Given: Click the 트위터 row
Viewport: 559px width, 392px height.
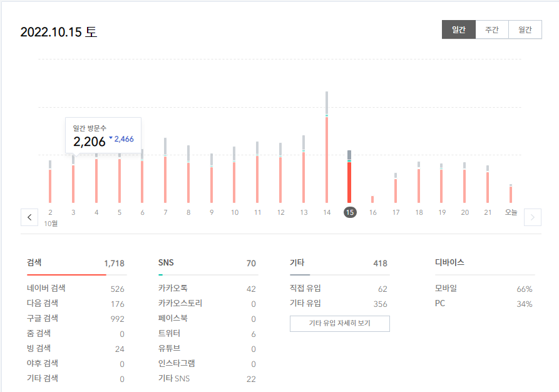Looking at the screenshot, I should click(207, 333).
